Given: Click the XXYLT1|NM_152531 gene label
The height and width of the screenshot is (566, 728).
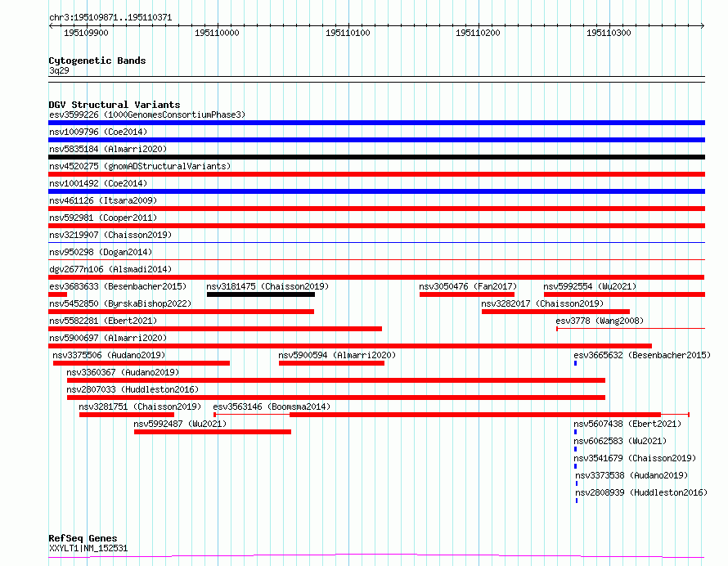Looking at the screenshot, I should [88, 548].
